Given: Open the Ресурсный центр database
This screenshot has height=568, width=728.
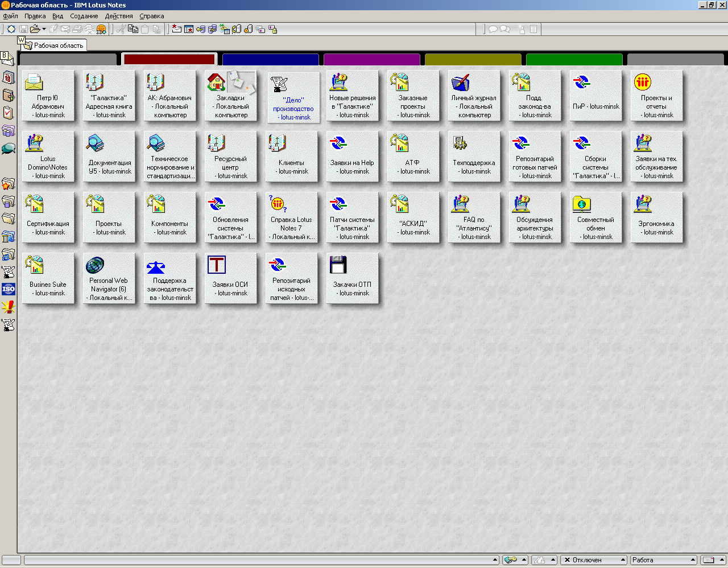Looking at the screenshot, I should [x=231, y=157].
